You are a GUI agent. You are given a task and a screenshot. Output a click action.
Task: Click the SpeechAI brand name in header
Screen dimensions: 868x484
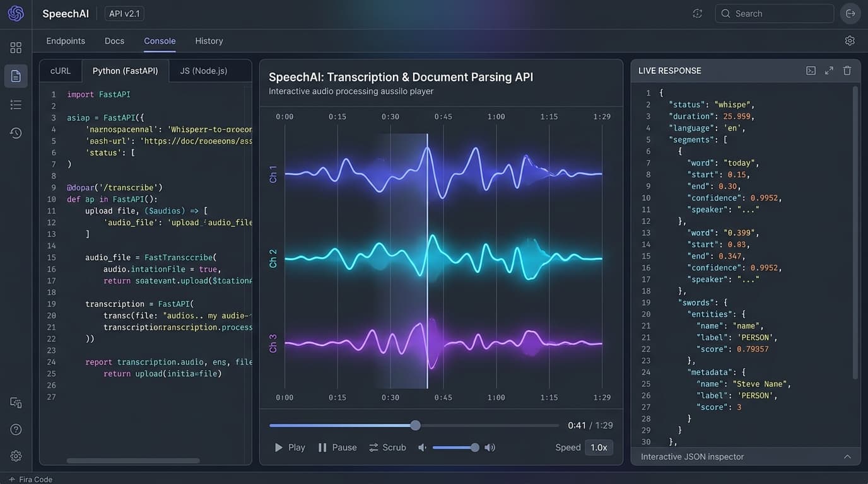pos(66,13)
